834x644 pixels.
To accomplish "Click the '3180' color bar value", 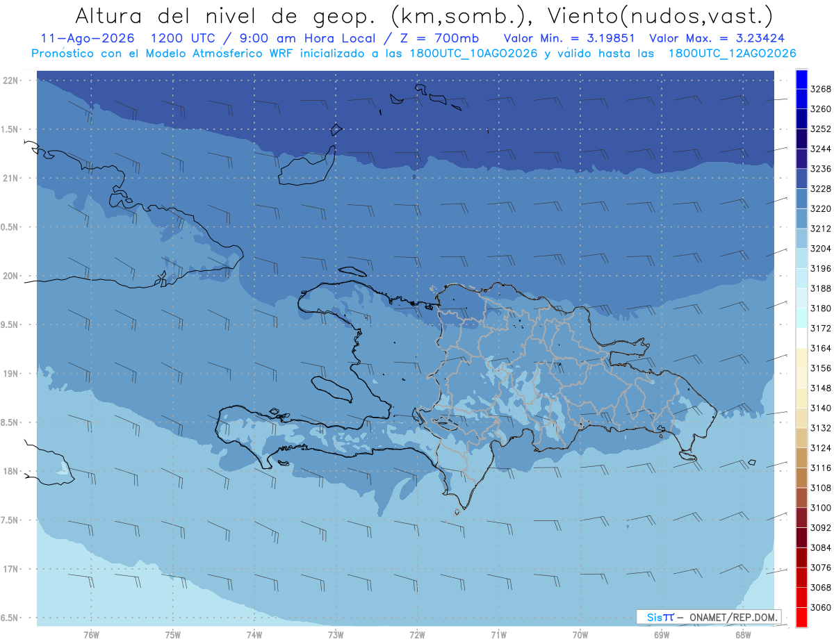I will click(821, 308).
